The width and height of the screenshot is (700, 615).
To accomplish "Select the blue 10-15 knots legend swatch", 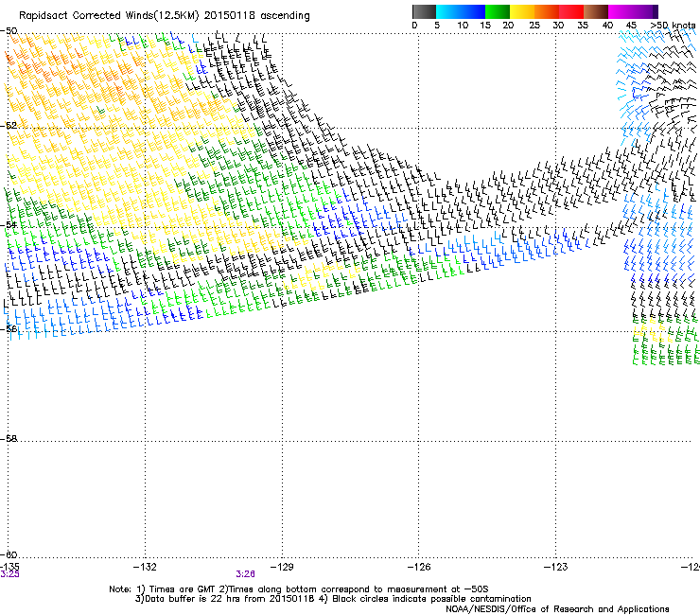I will coord(473,11).
